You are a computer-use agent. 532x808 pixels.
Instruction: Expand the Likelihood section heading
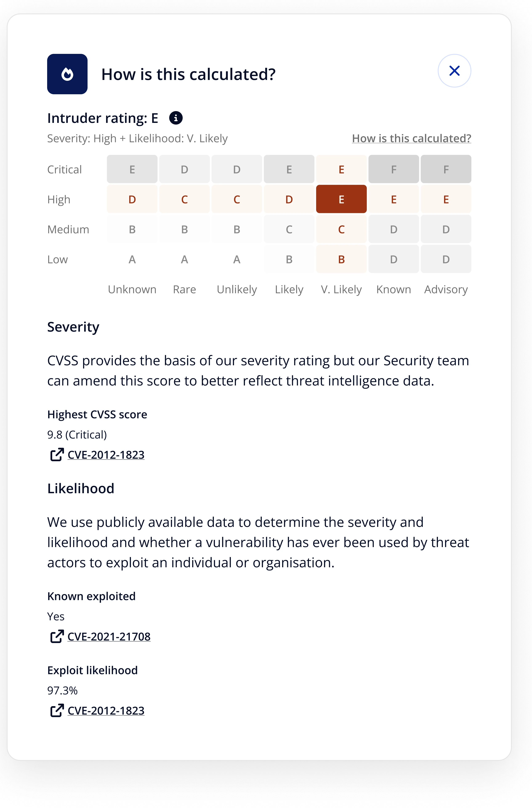[x=81, y=488]
